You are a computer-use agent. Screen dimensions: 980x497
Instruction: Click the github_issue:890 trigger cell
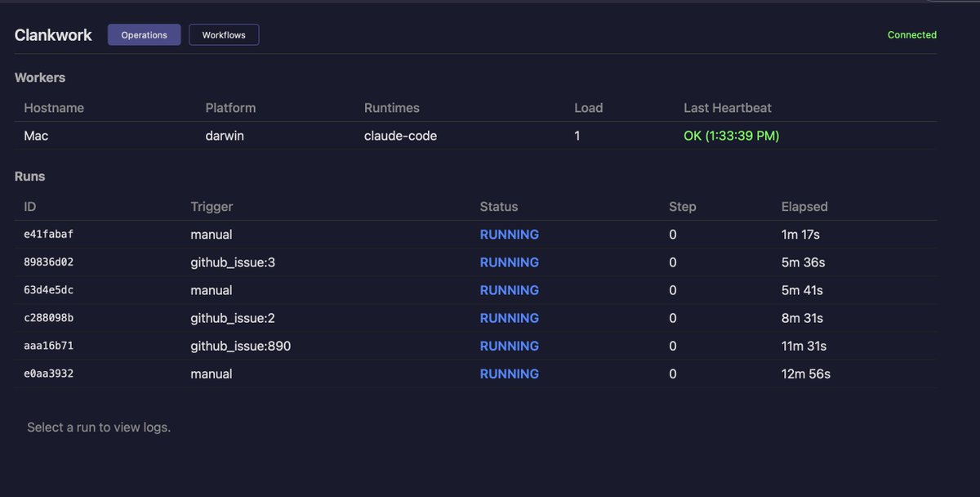(241, 346)
